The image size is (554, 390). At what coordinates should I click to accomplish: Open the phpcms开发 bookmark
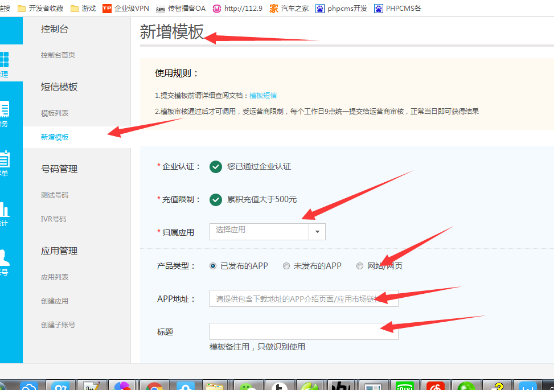click(341, 8)
